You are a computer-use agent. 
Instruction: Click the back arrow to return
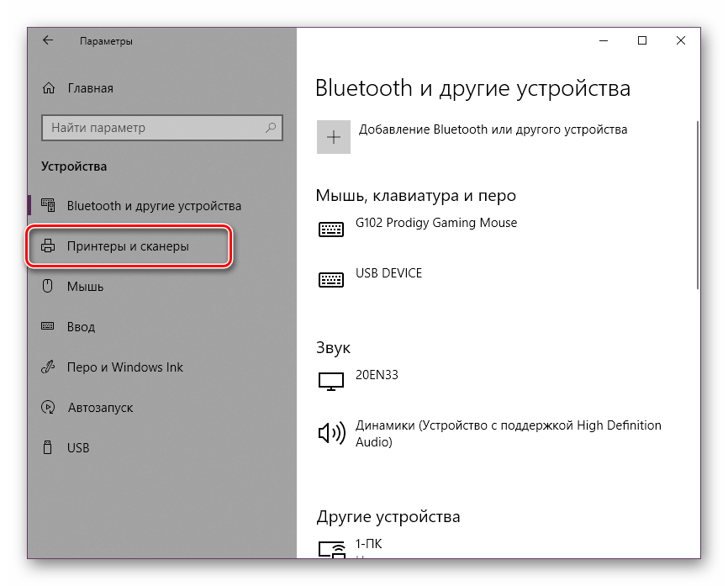[x=46, y=40]
